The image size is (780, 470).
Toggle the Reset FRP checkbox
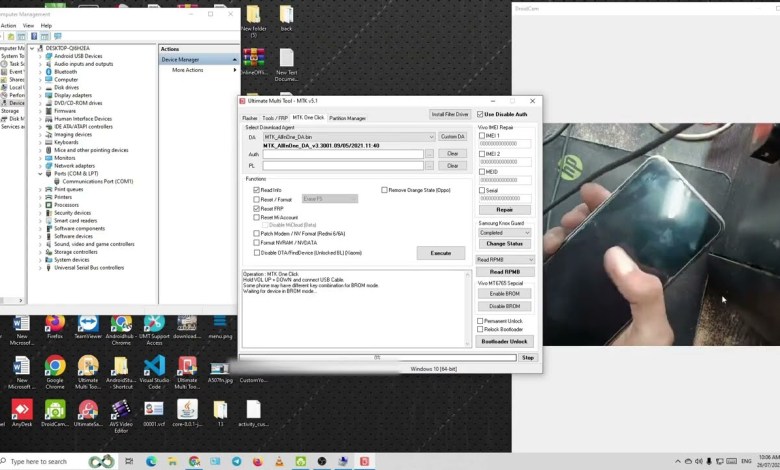pyautogui.click(x=257, y=209)
